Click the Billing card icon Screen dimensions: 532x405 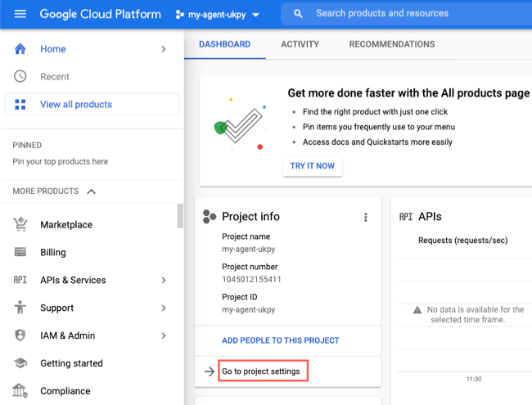(x=20, y=252)
